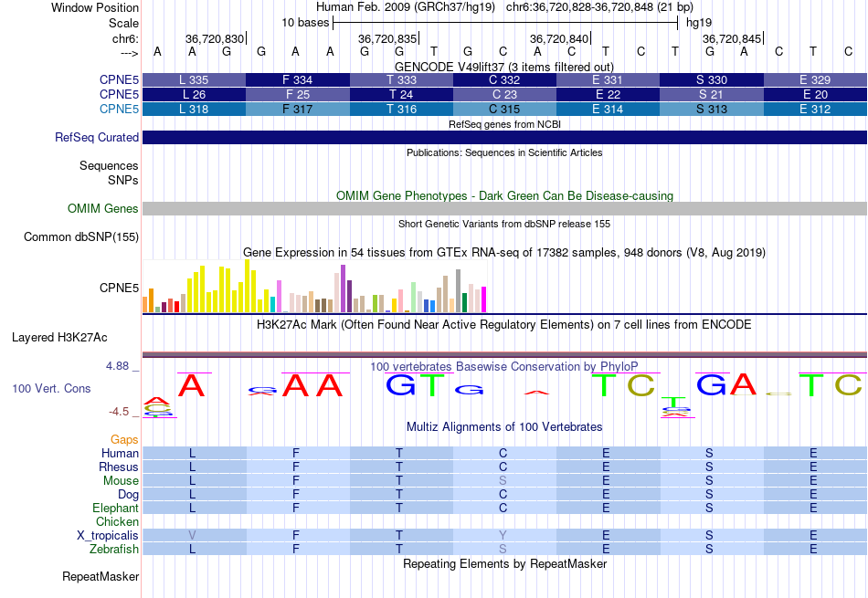Click the RepeatMasker track label
Image resolution: width=868 pixels, height=598 pixels.
coord(101,576)
